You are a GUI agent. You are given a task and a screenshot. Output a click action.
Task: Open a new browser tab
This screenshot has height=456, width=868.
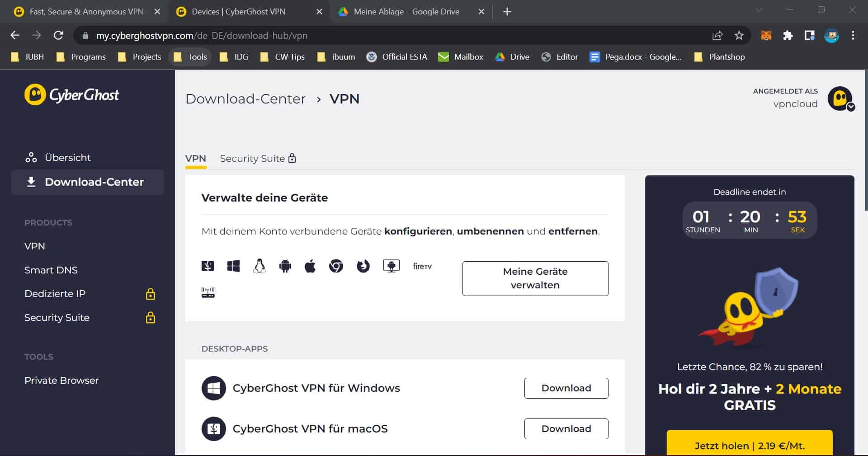[507, 12]
